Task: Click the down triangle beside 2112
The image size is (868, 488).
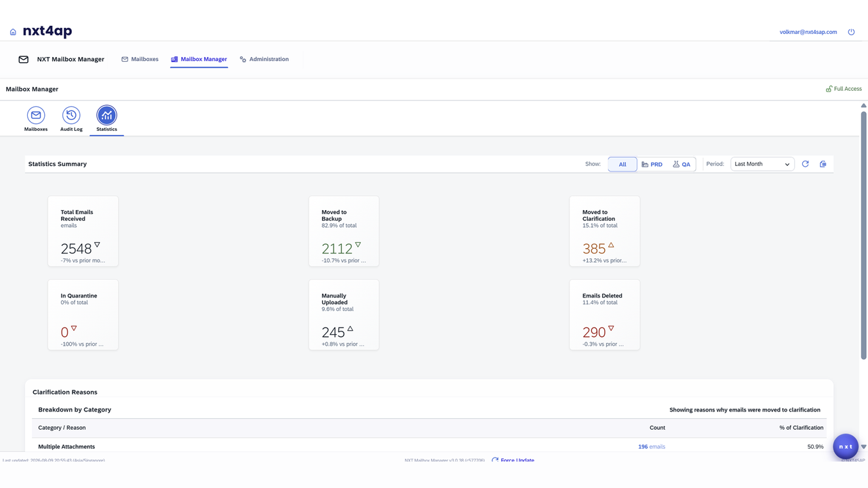Action: (x=358, y=245)
